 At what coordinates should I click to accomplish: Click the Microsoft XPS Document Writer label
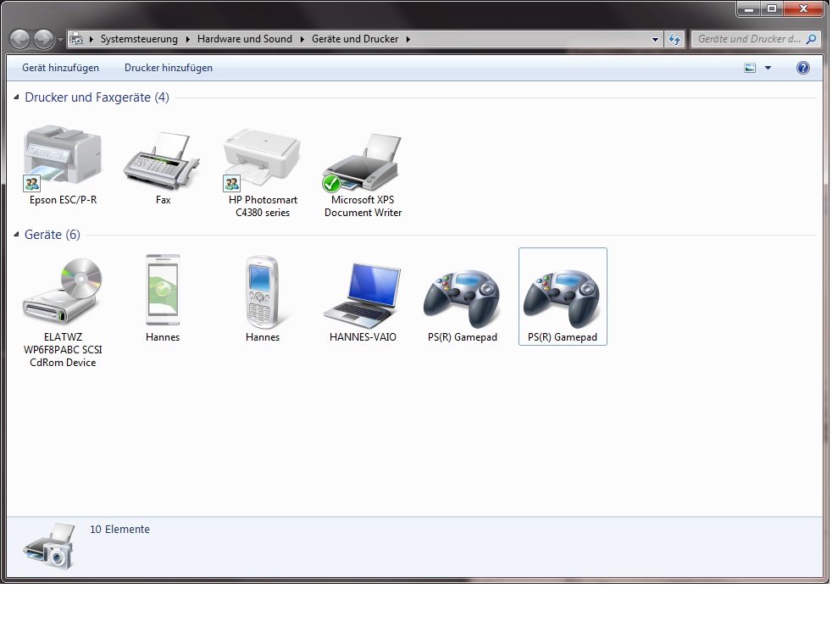363,207
